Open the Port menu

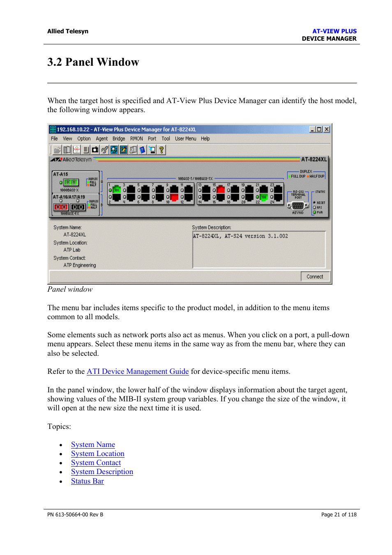click(152, 139)
